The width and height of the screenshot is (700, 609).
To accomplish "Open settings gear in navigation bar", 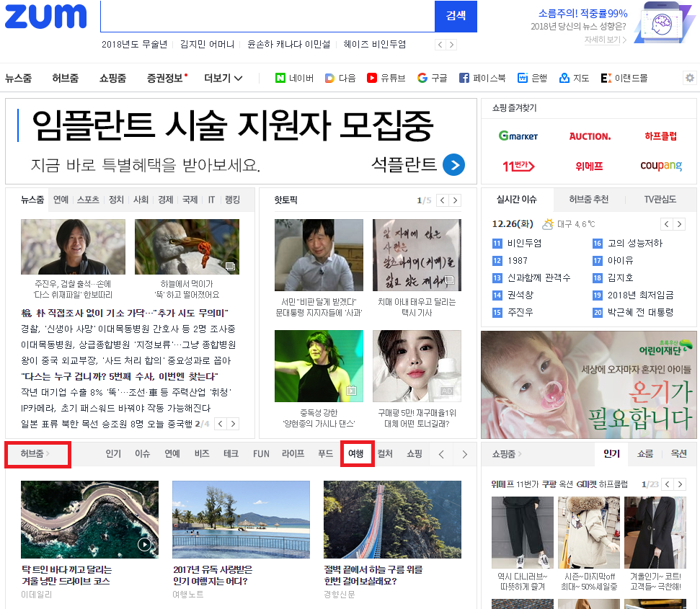I will (x=690, y=78).
